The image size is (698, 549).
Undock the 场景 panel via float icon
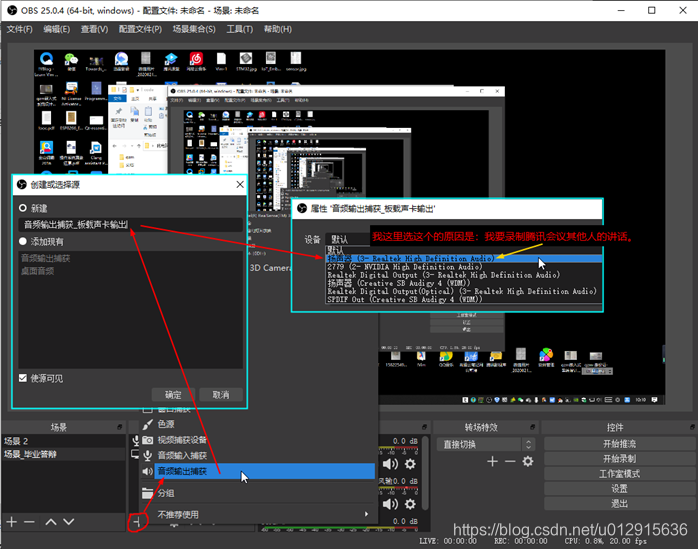120,427
